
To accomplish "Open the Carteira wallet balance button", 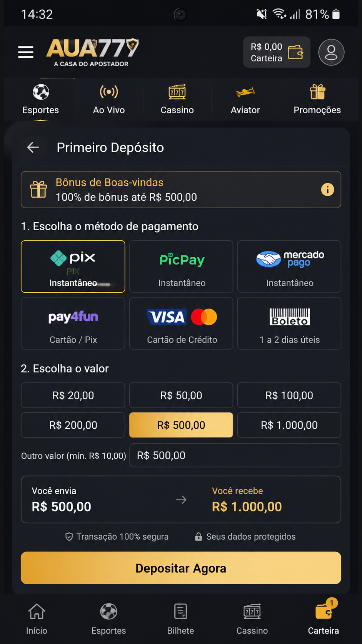I will [277, 52].
